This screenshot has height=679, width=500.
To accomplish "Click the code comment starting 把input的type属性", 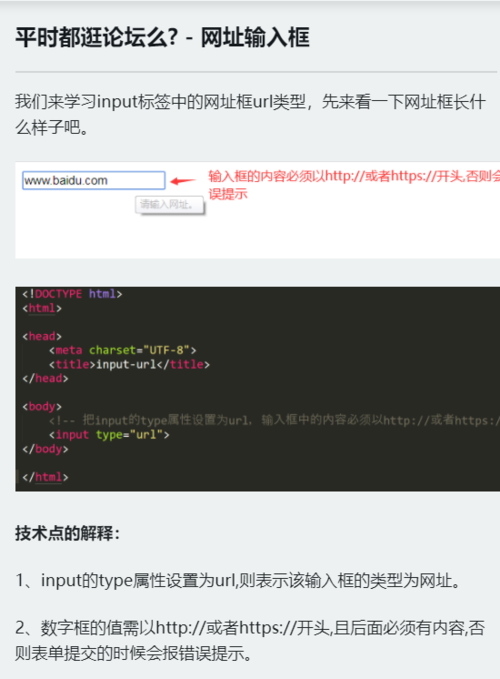I will [274, 420].
